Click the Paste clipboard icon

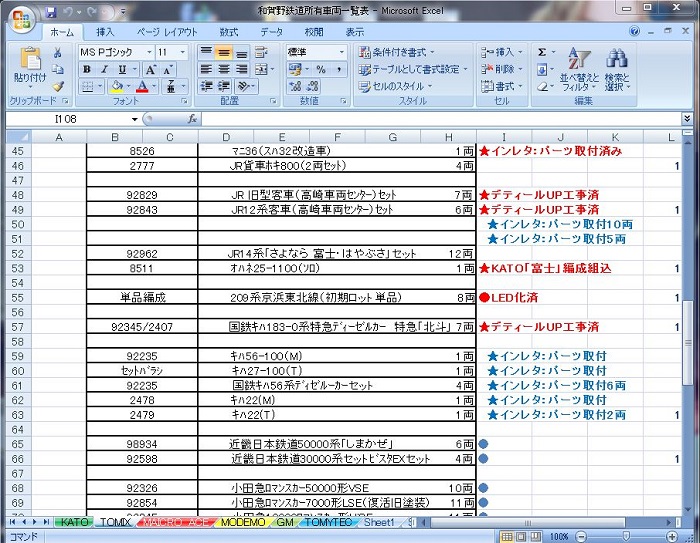tap(30, 59)
